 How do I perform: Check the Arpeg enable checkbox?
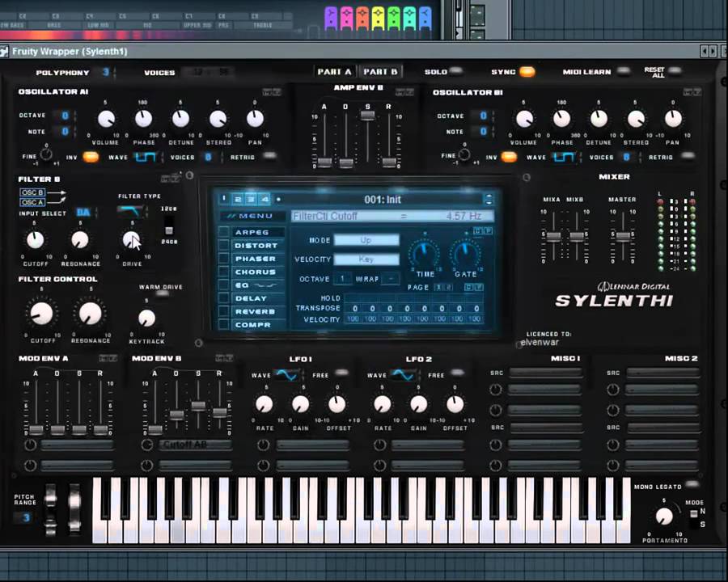[224, 232]
